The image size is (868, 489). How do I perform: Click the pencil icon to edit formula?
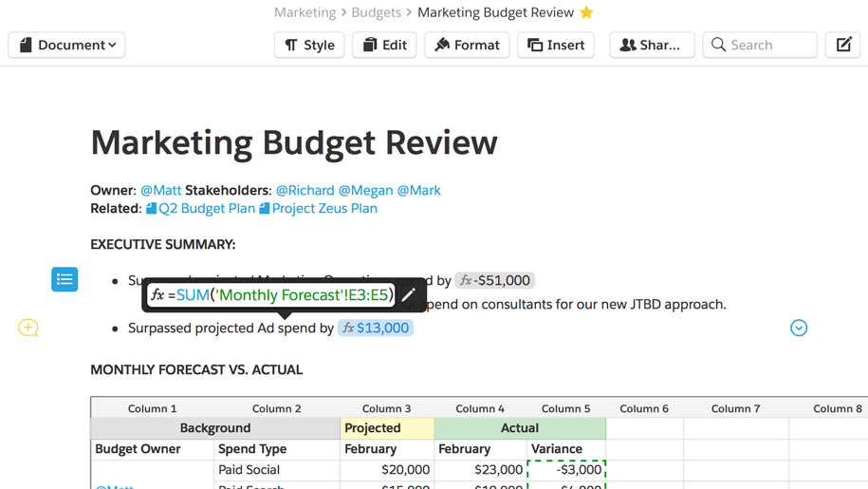pos(409,295)
